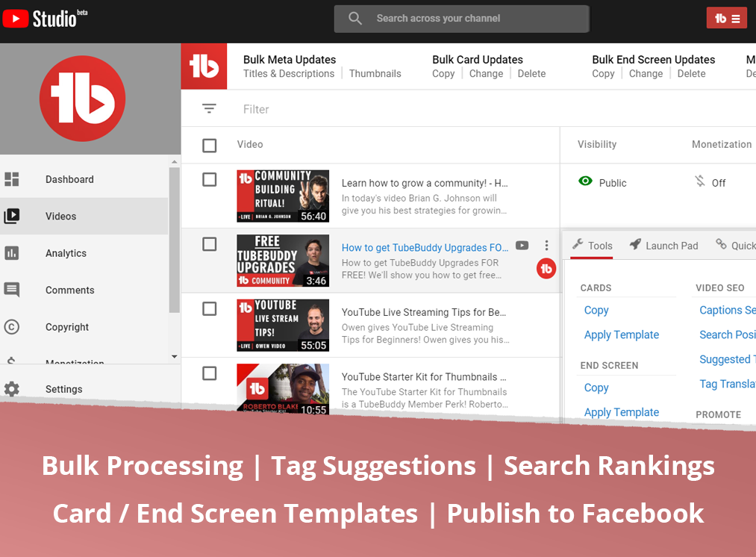This screenshot has height=557, width=756.
Task: Click the round TubeBuddy button on Upgrades row
Action: click(x=546, y=269)
